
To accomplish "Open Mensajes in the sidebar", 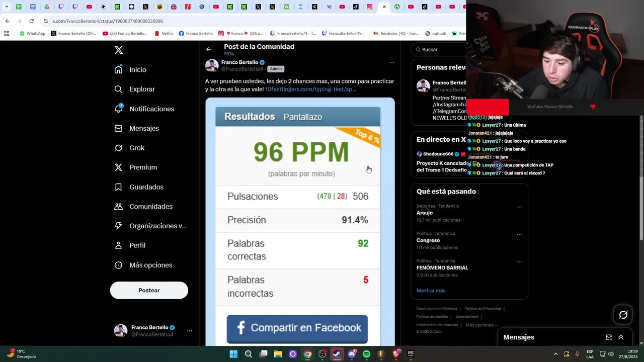I will click(136, 128).
